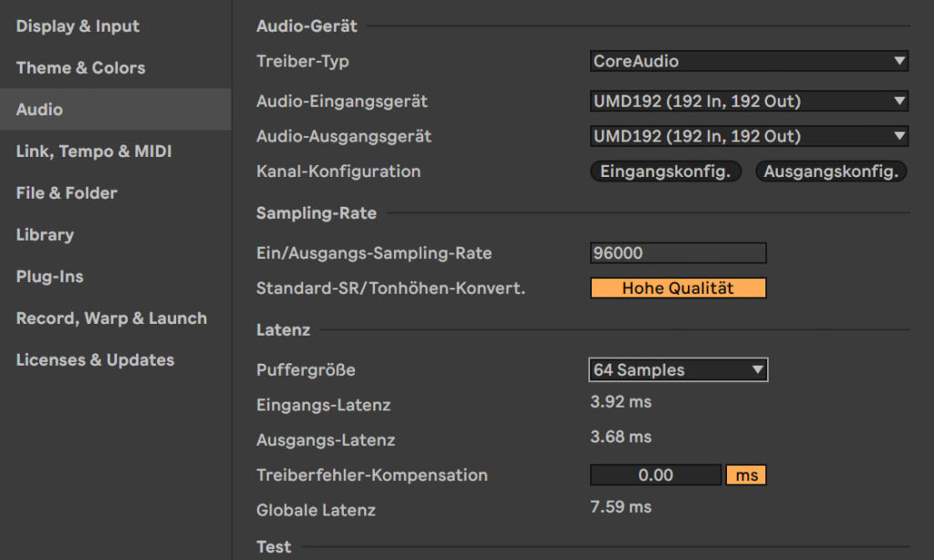
Task: Click the Eingangskonfig. button
Action: 666,171
